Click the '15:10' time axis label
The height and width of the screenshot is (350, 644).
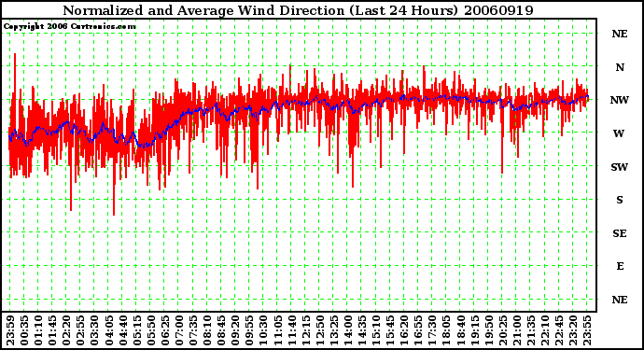click(x=376, y=330)
